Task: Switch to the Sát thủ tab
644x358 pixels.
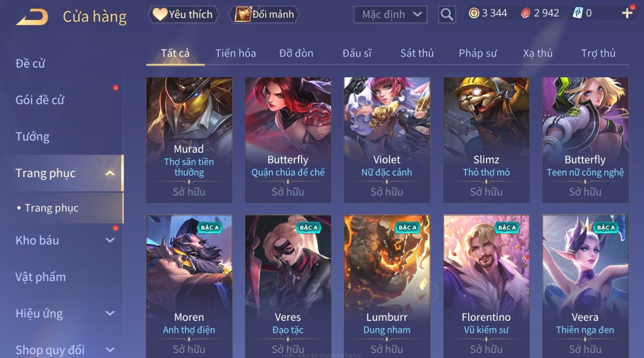Action: (x=417, y=53)
